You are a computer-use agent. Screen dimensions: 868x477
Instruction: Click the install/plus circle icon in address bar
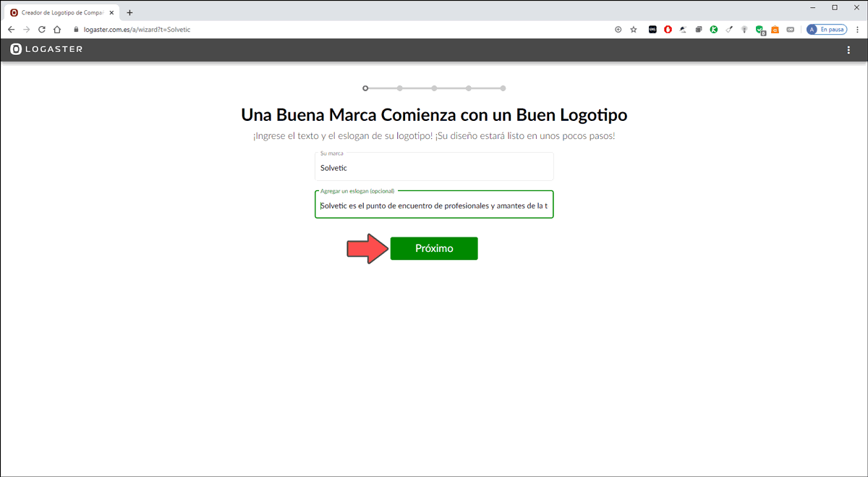pos(618,30)
